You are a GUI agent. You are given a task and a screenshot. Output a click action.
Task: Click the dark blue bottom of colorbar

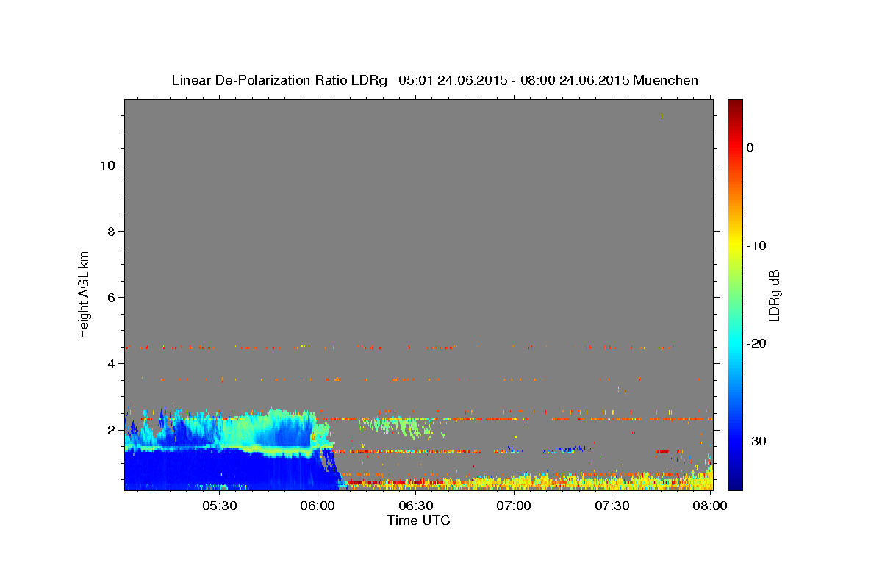point(735,481)
